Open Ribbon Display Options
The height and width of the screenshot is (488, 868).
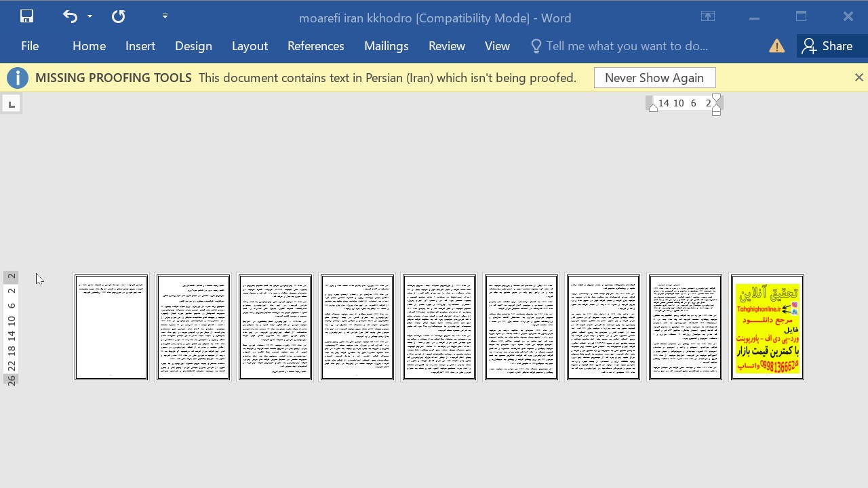[x=708, y=17]
